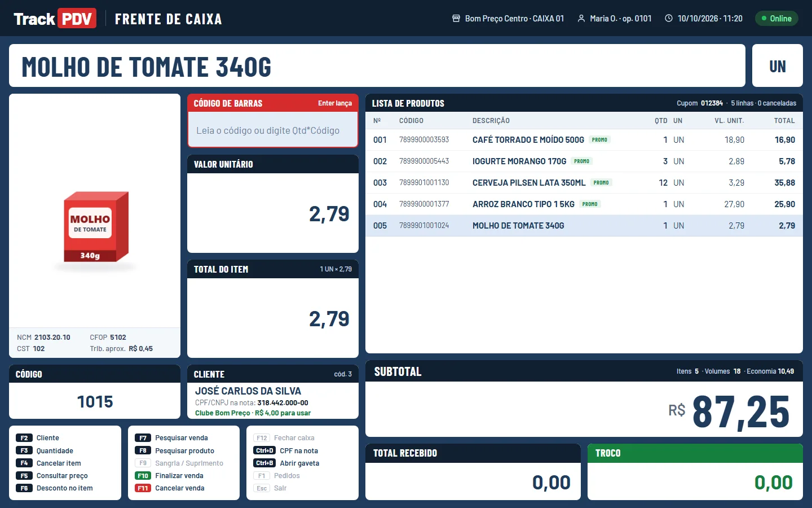Click the subtotal value 87,25
Image resolution: width=812 pixels, height=508 pixels.
[741, 412]
